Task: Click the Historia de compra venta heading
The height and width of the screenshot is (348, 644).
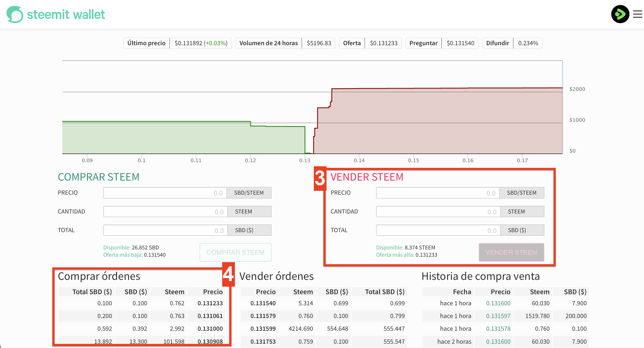Action: [481, 276]
